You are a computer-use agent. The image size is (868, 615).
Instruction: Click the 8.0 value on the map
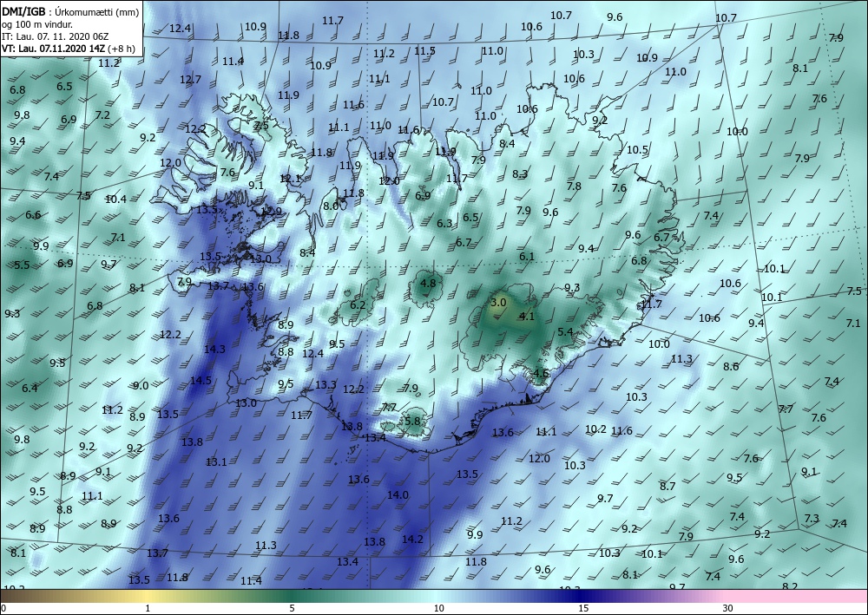coord(331,206)
